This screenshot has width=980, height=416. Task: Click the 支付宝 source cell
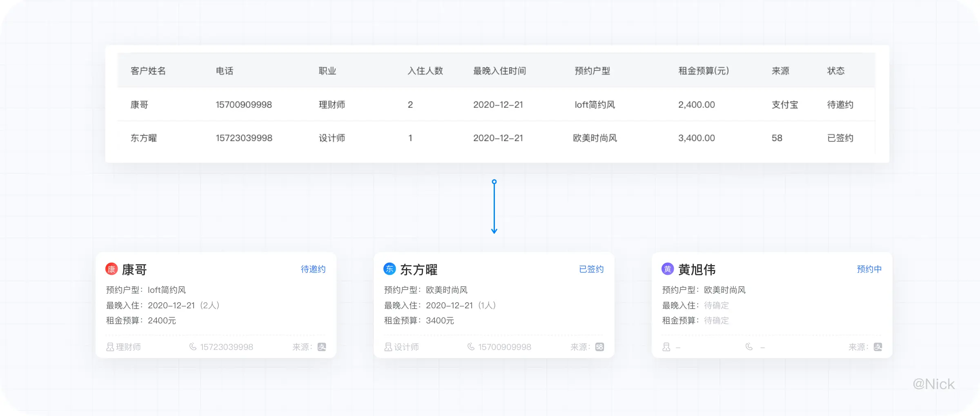coord(785,105)
